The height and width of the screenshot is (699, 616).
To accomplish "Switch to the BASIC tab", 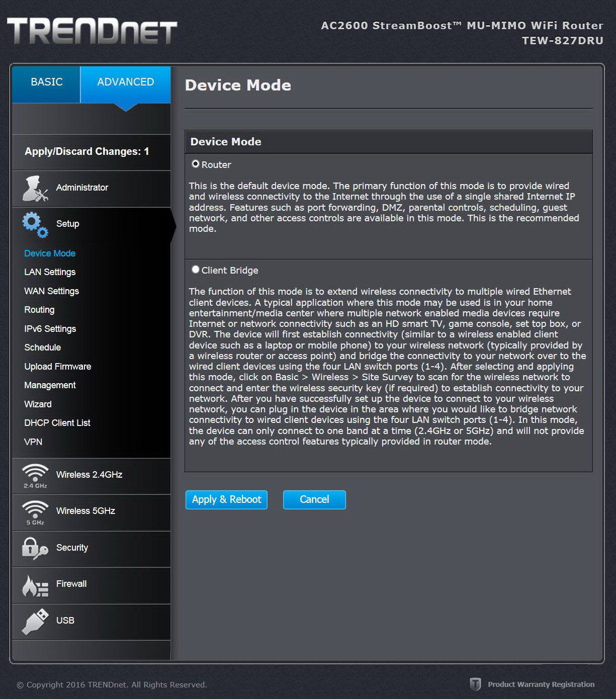I will pyautogui.click(x=46, y=84).
